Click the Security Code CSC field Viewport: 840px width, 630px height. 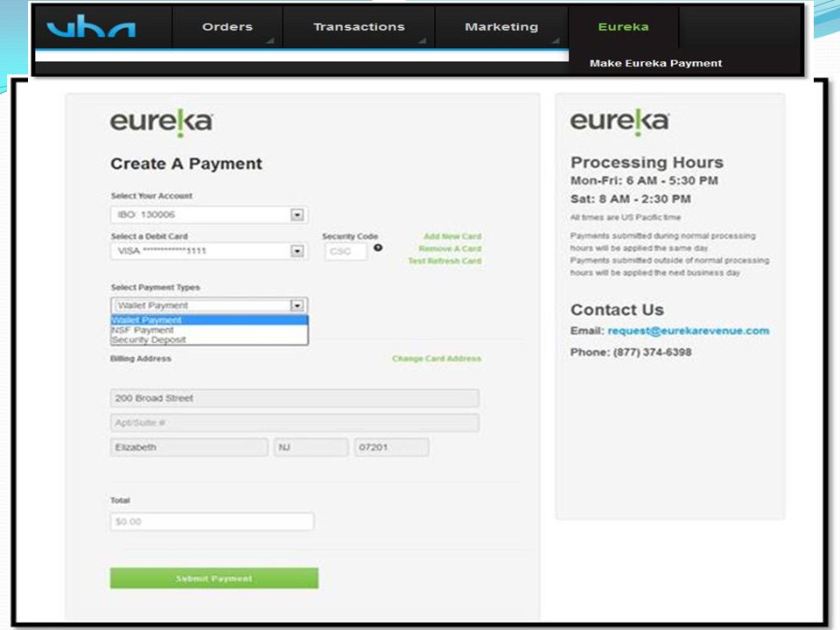pos(346,251)
